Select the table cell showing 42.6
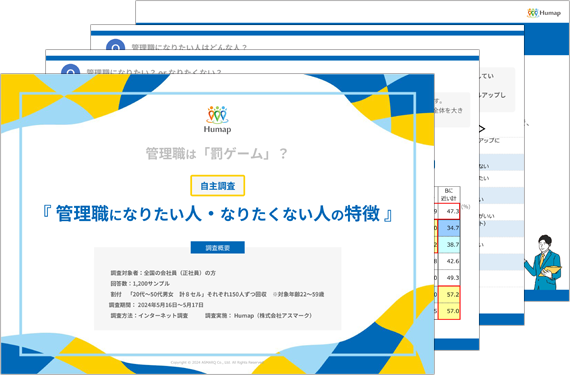 point(449,261)
